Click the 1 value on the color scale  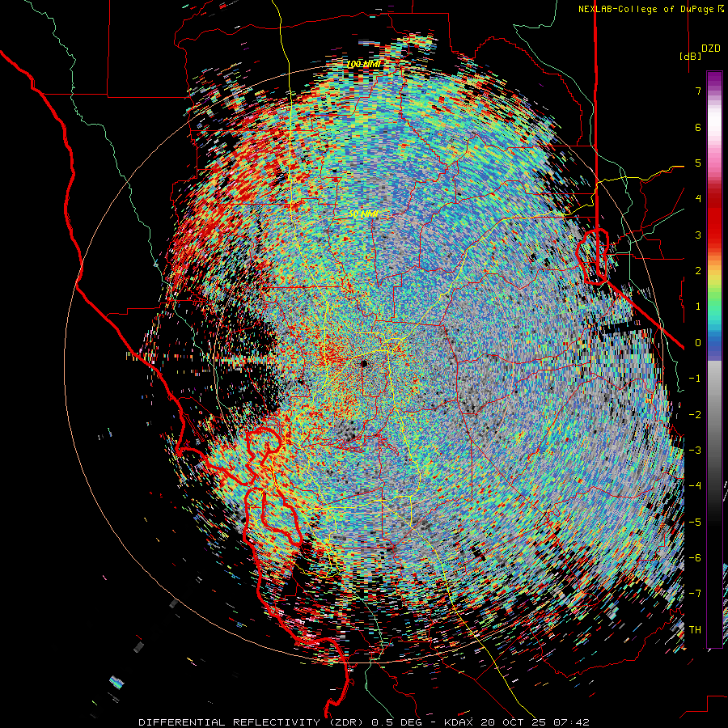(x=698, y=307)
